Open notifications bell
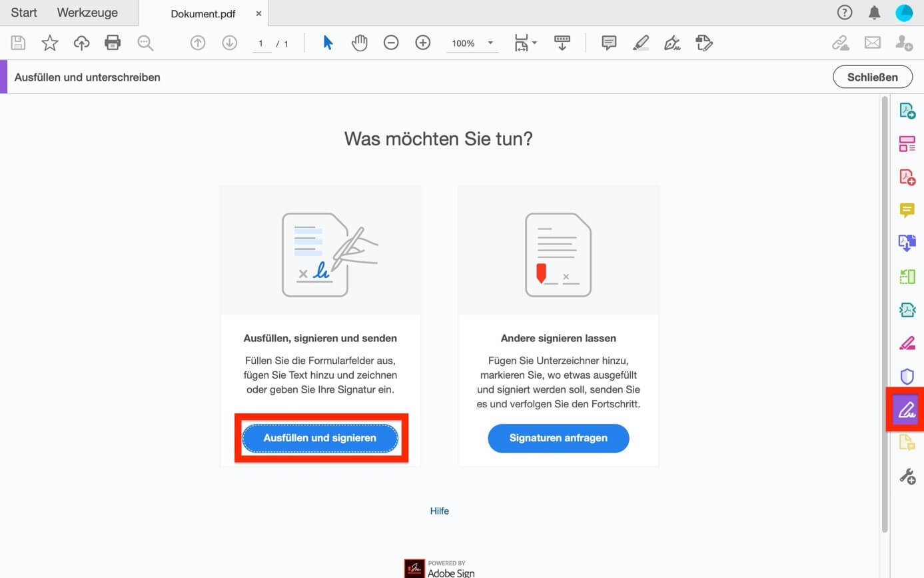924x578 pixels. pyautogui.click(x=875, y=13)
